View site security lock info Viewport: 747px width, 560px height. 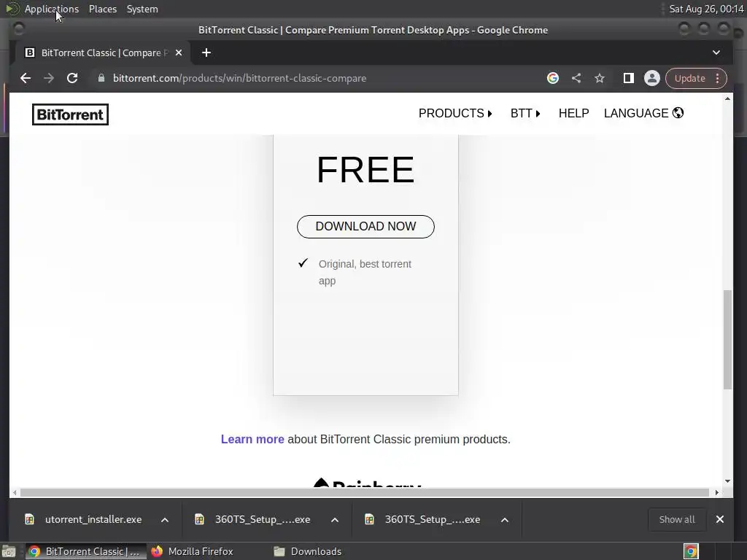point(101,78)
